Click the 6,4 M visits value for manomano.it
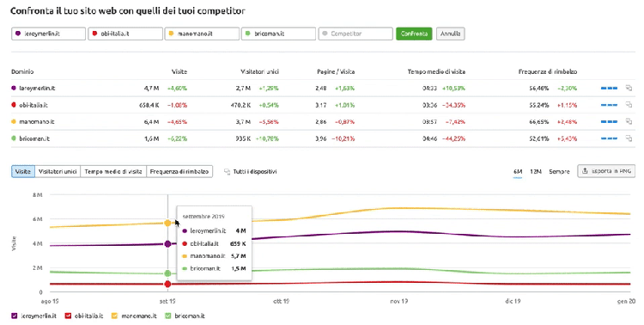The image size is (644, 325). 151,122
